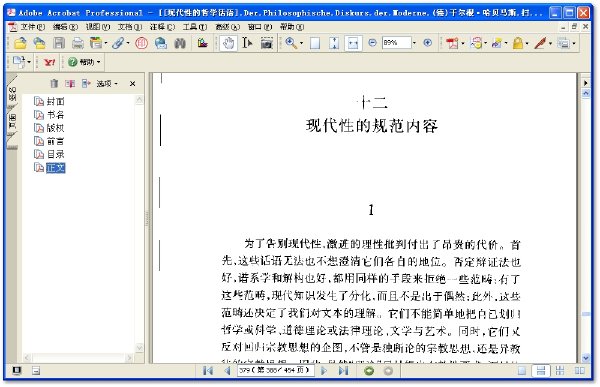The height and width of the screenshot is (387, 600).
Task: Click the green Previous View button
Action: [x=369, y=371]
